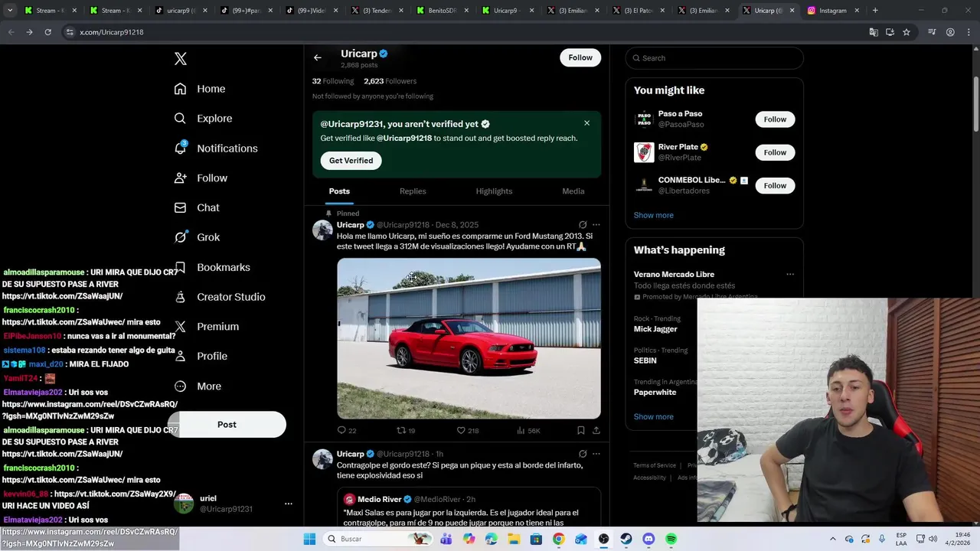Click the back arrow beside Uricarp
The width and height of the screenshot is (980, 551).
click(x=318, y=57)
